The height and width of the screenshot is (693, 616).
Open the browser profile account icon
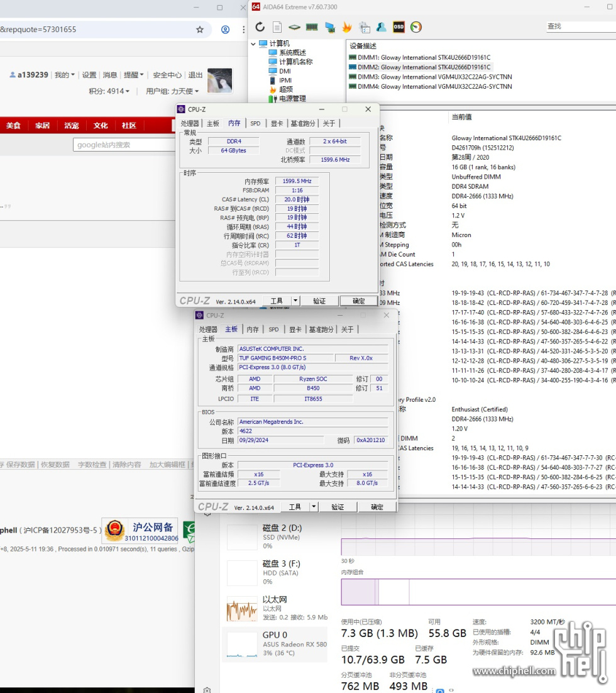(x=226, y=30)
